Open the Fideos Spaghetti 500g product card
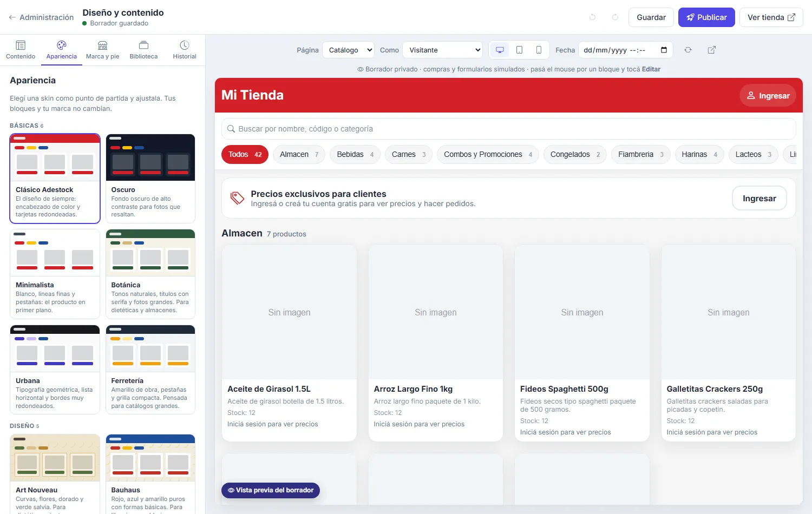The image size is (812, 514). 582,343
